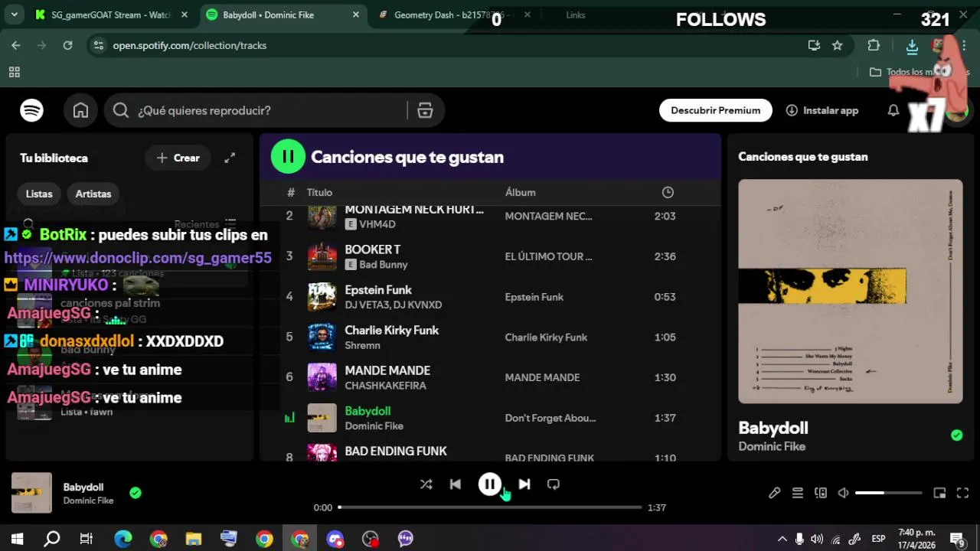Sort by the Título column header
The width and height of the screenshot is (980, 551).
coord(319,192)
